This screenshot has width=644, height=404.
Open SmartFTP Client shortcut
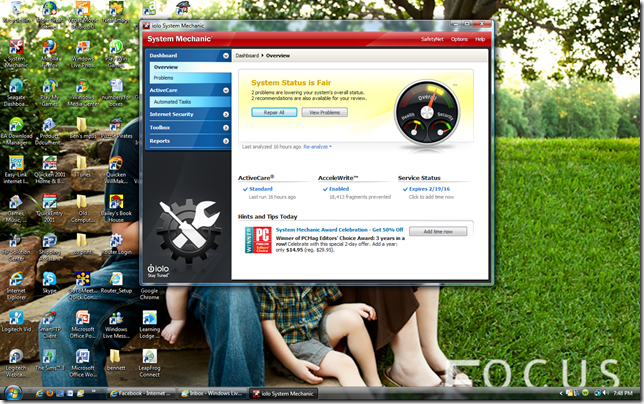point(49,324)
